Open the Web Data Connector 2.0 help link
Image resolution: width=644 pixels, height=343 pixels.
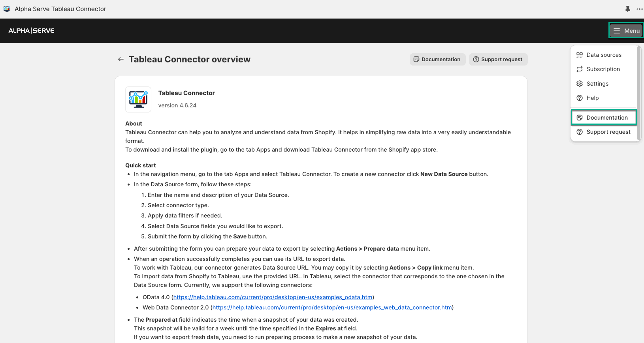click(332, 307)
